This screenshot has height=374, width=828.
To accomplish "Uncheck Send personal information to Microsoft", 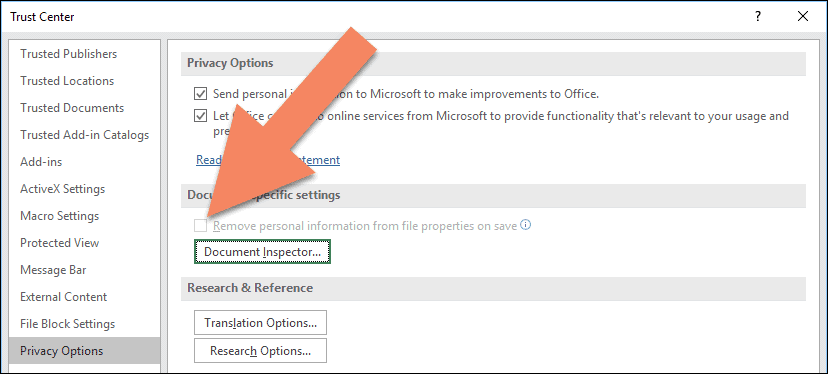I will (200, 94).
